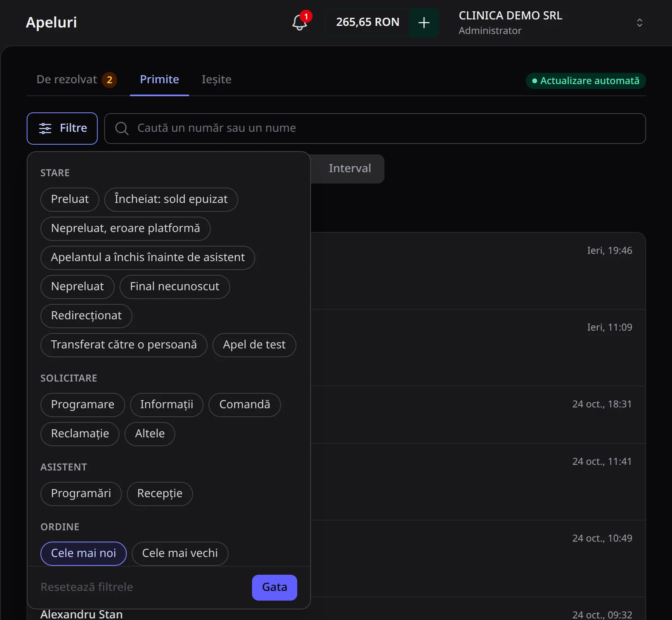The image size is (672, 620).
Task: Toggle the Apel de test chip
Action: click(254, 345)
